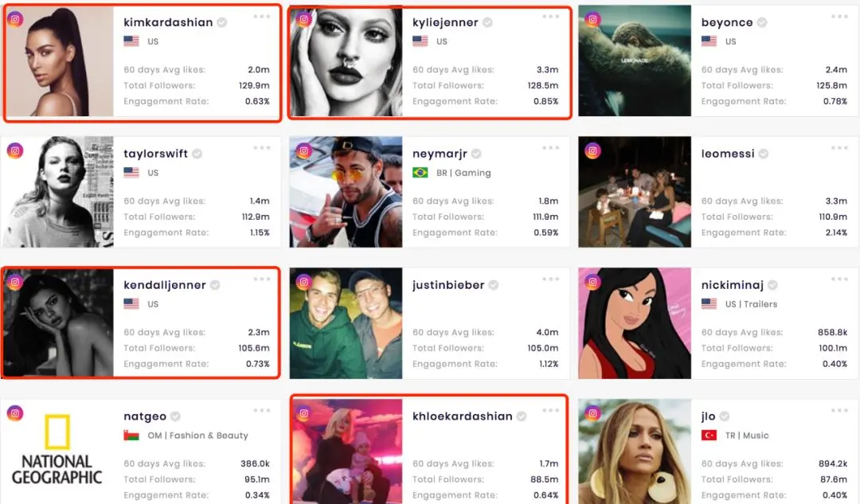The width and height of the screenshot is (860, 504).
Task: Click Instagram badge on taylorswift card
Action: point(15,150)
